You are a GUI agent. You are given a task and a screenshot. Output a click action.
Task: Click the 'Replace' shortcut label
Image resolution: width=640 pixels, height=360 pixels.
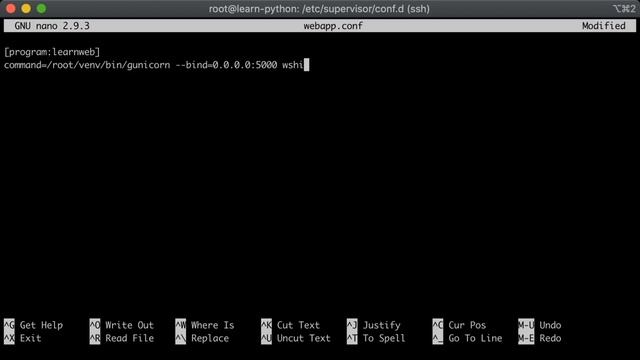[210, 338]
